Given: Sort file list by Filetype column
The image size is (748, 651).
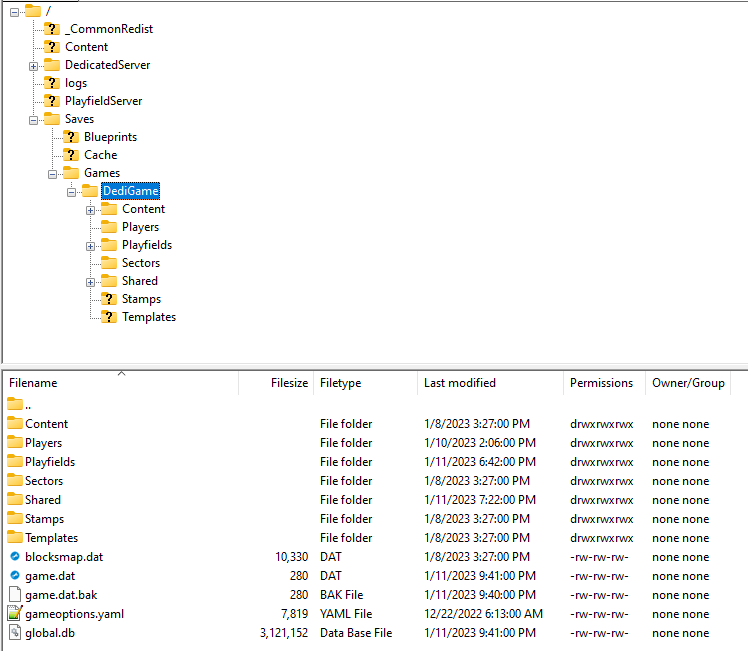Looking at the screenshot, I should (x=365, y=383).
